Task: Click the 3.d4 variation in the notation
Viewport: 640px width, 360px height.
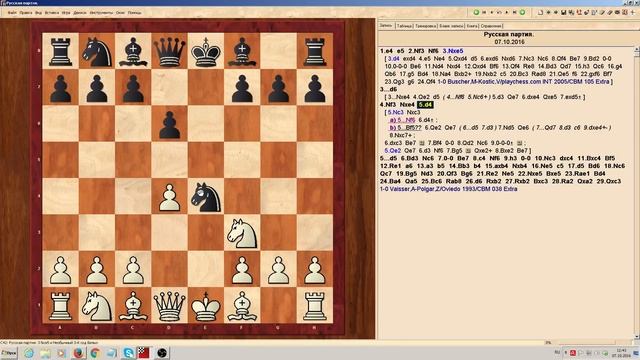Action: tap(393, 59)
